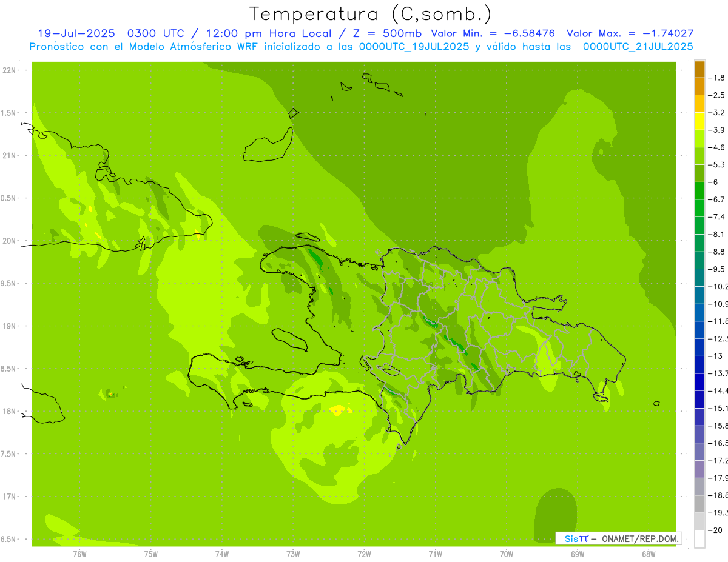Click the "76W" longitude label
The width and height of the screenshot is (728, 562).
(79, 554)
